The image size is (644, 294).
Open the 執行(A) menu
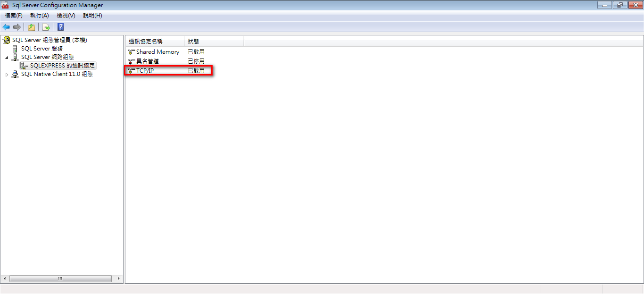[40, 16]
